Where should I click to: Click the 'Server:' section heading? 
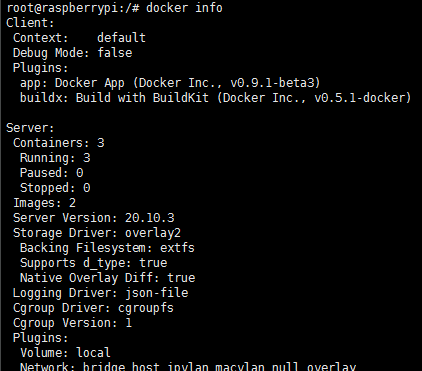click(x=30, y=128)
